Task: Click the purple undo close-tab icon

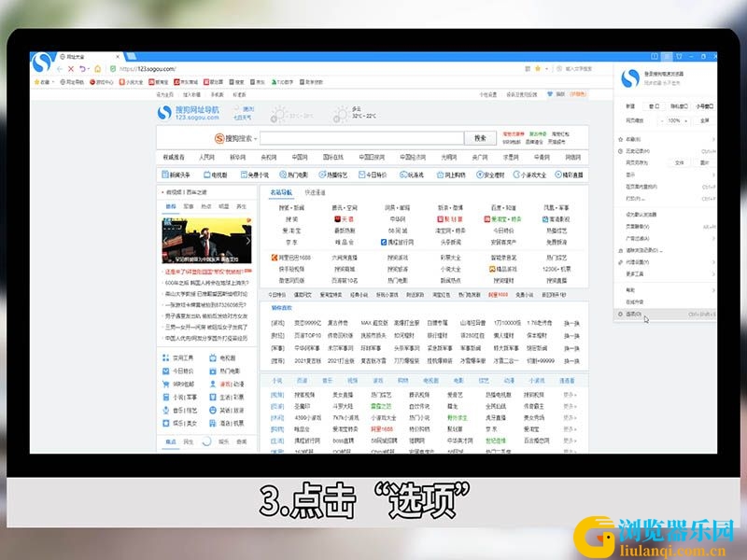Action: pyautogui.click(x=82, y=69)
